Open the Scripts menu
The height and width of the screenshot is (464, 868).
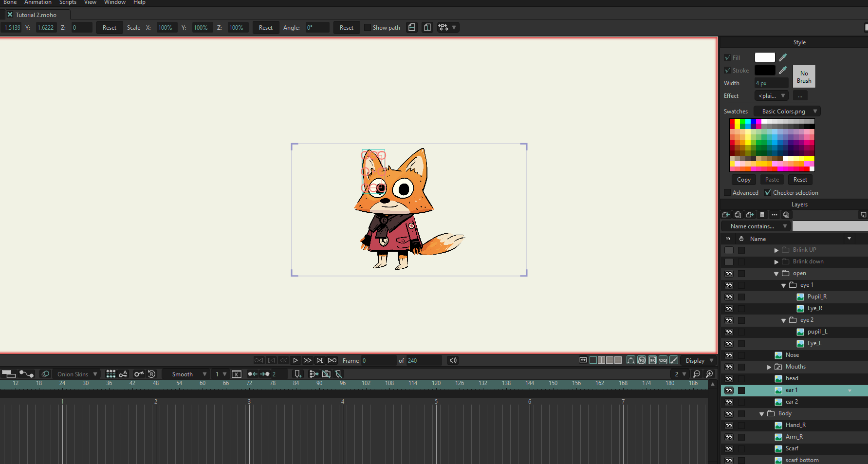click(x=68, y=2)
